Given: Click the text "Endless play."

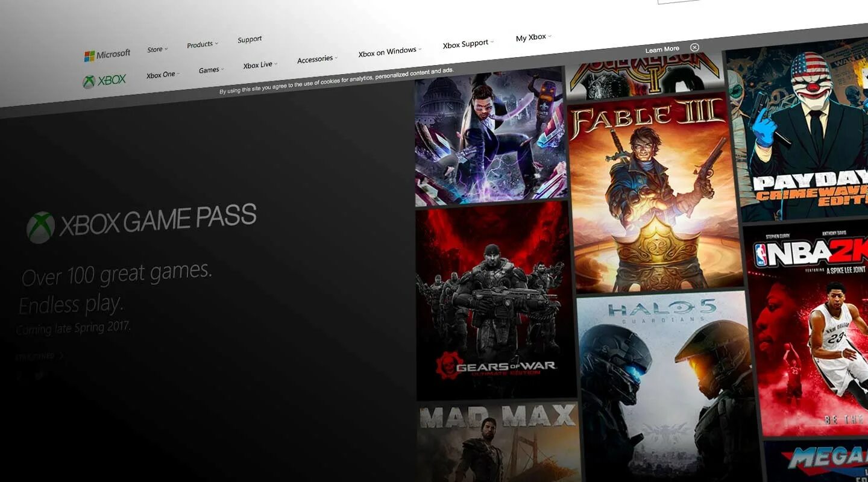Looking at the screenshot, I should pyautogui.click(x=71, y=304).
